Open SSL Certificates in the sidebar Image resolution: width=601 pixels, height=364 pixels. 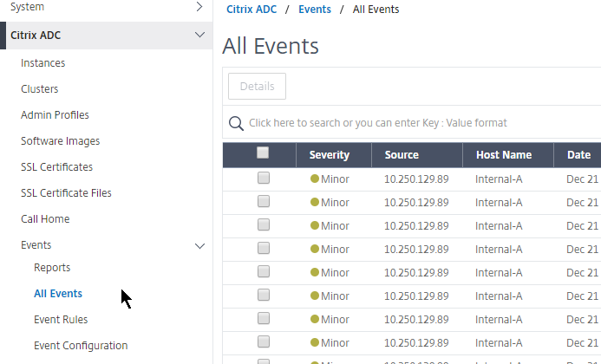pos(56,167)
